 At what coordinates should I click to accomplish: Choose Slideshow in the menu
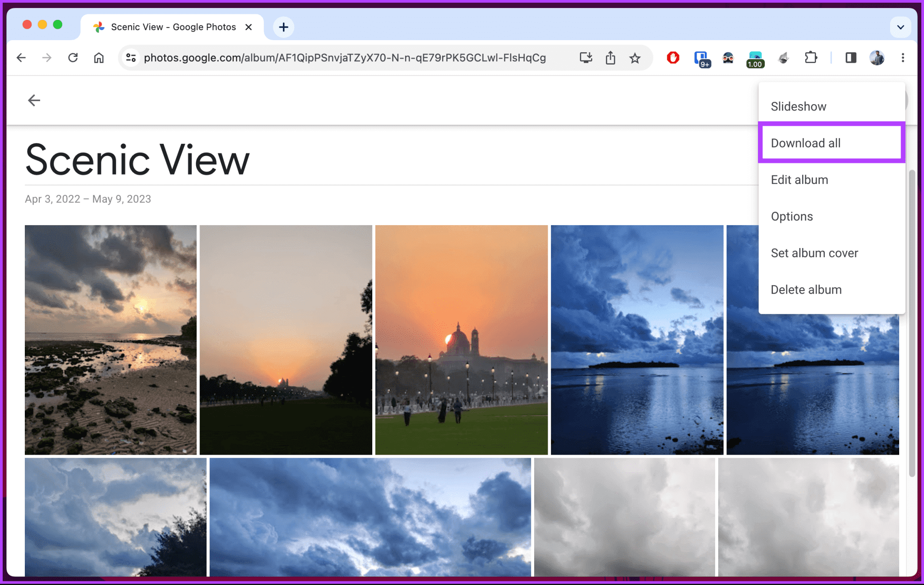tap(798, 106)
